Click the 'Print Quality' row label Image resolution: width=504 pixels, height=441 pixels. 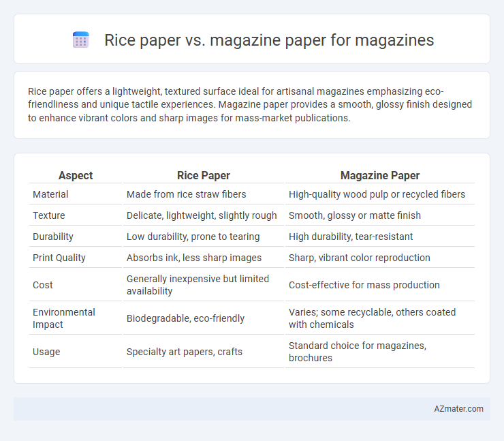(x=59, y=258)
